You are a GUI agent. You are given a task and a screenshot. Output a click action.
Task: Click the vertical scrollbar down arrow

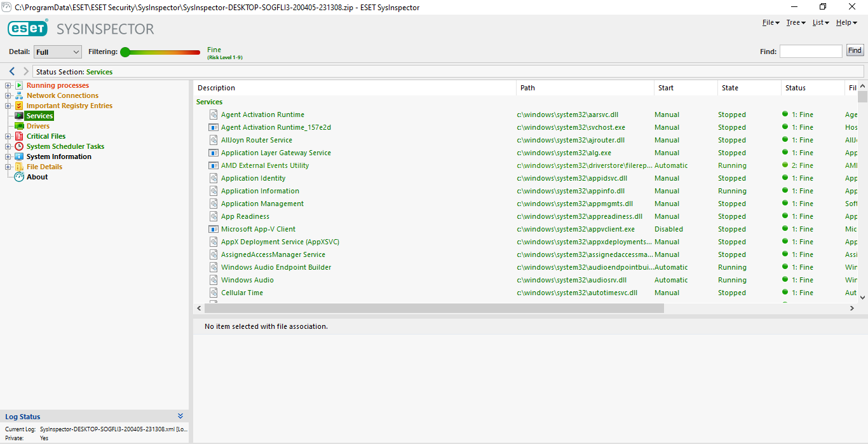click(862, 297)
